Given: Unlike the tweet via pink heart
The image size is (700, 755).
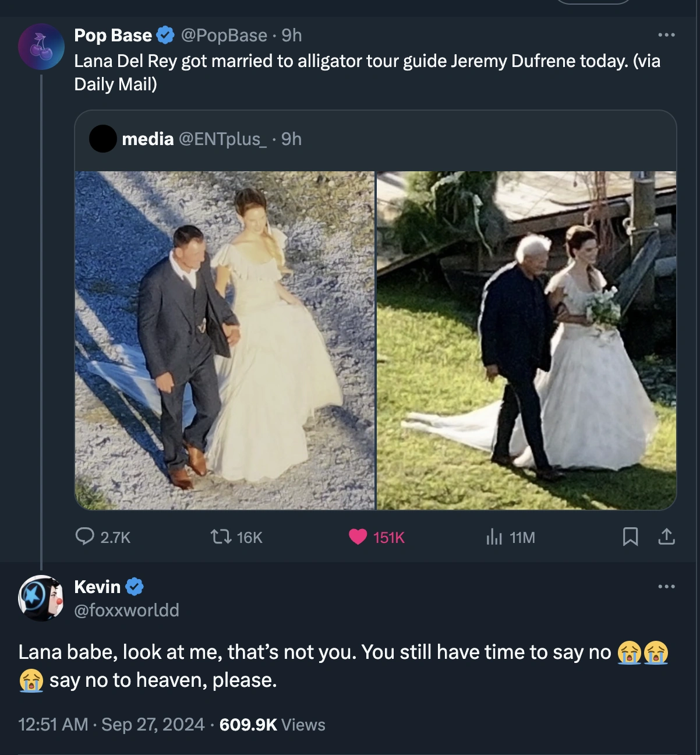Looking at the screenshot, I should tap(358, 537).
